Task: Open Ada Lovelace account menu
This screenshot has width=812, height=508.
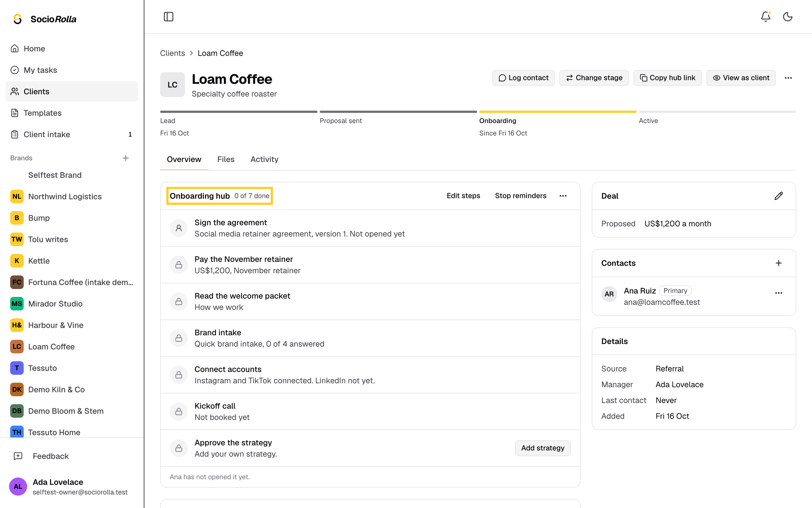Action: (72, 487)
